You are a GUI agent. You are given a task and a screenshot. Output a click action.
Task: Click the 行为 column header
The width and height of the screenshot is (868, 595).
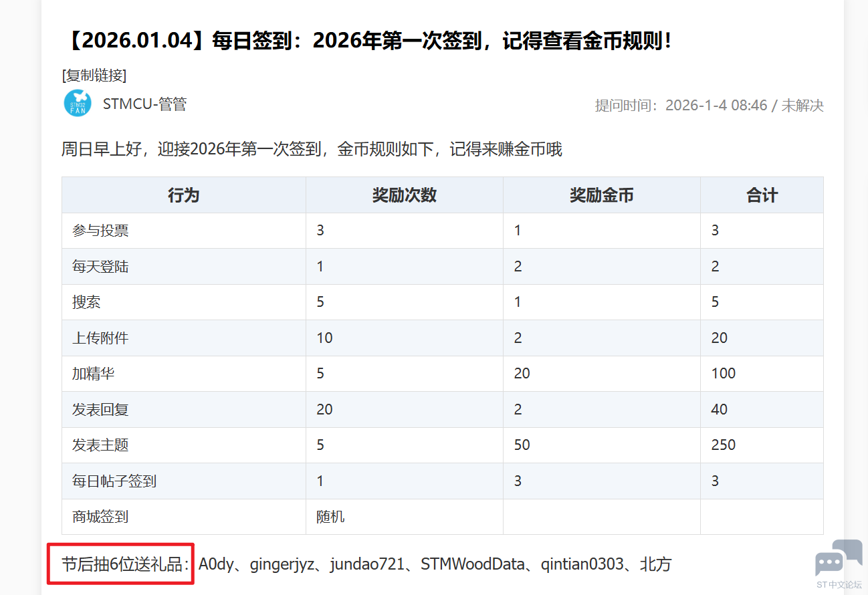183,195
